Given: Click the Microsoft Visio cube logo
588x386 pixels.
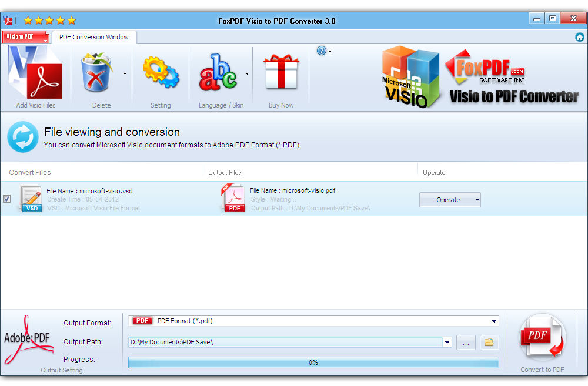Looking at the screenshot, I should (x=410, y=77).
